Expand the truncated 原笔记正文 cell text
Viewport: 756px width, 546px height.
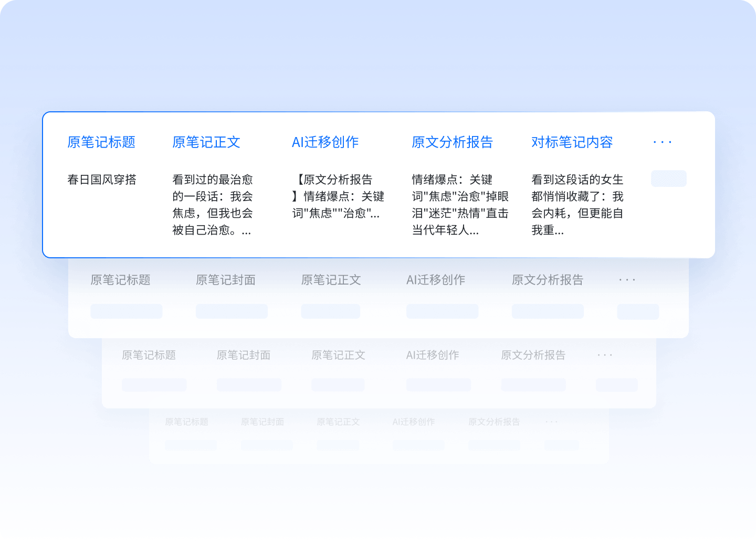213,205
